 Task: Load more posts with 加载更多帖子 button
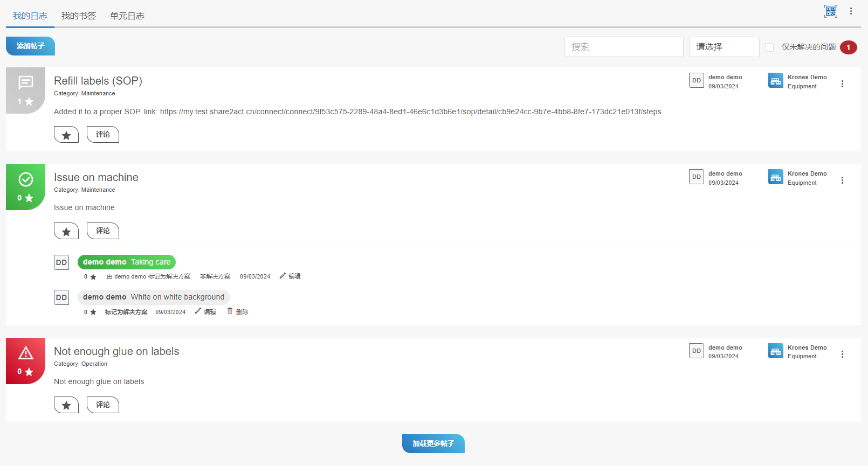[433, 443]
